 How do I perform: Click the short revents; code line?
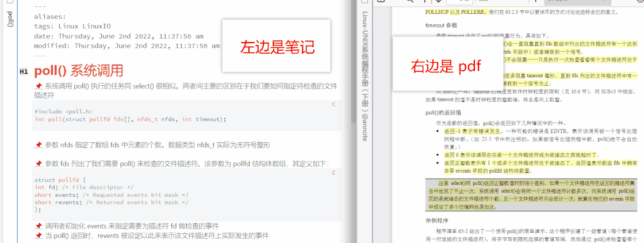[112, 202]
